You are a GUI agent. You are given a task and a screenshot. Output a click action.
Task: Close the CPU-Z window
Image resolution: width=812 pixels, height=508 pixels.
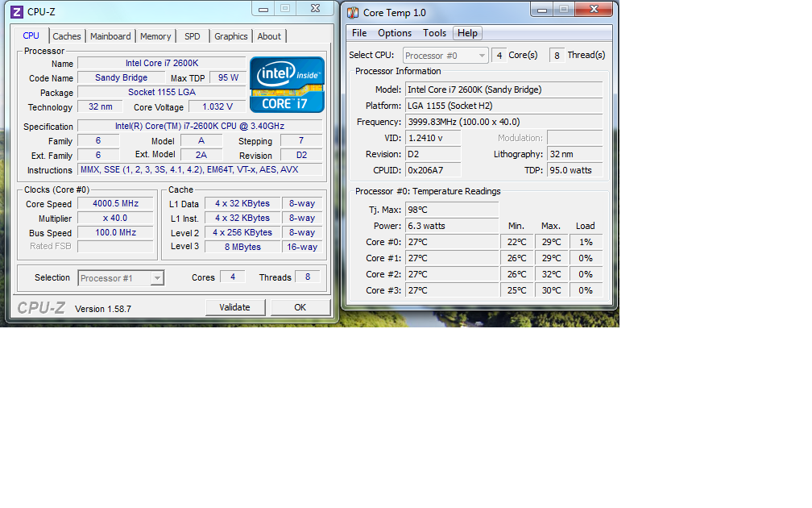pos(316,8)
